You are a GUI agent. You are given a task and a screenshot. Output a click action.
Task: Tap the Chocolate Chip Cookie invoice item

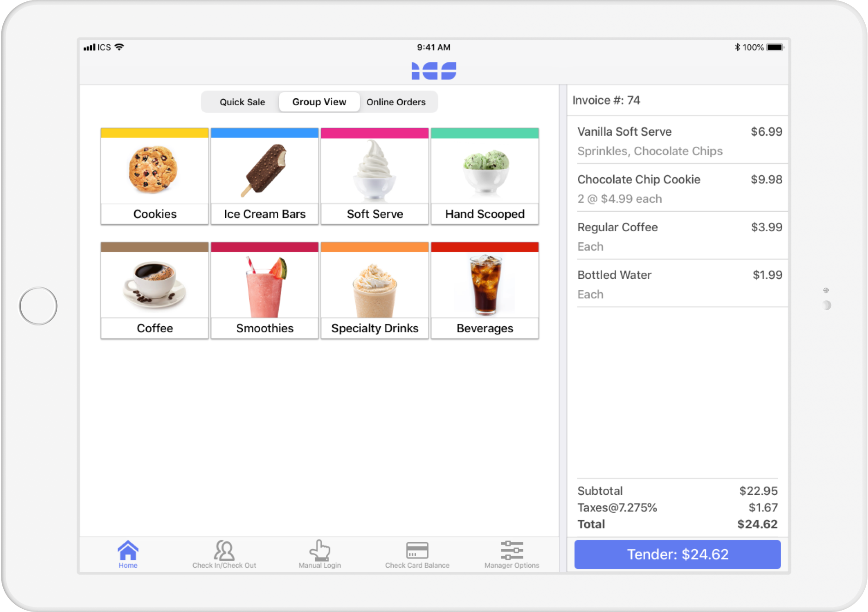[678, 188]
